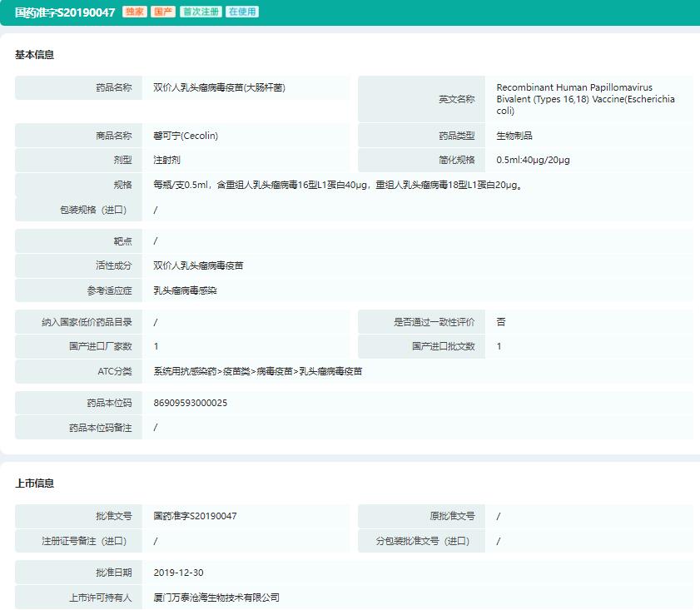Click drug type value 生物制品

[x=514, y=136]
